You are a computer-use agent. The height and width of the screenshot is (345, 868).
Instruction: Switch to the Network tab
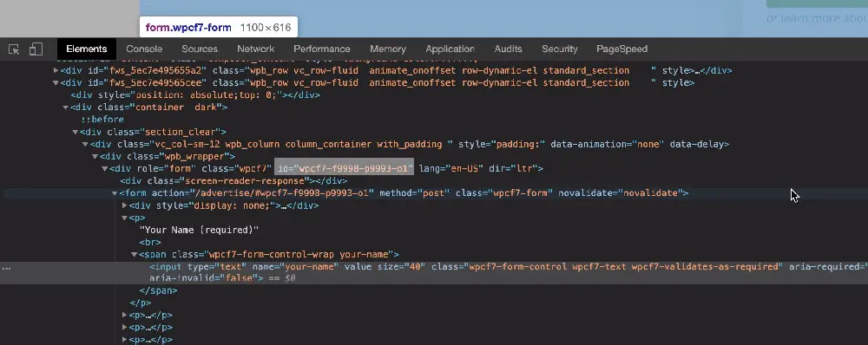tap(255, 49)
